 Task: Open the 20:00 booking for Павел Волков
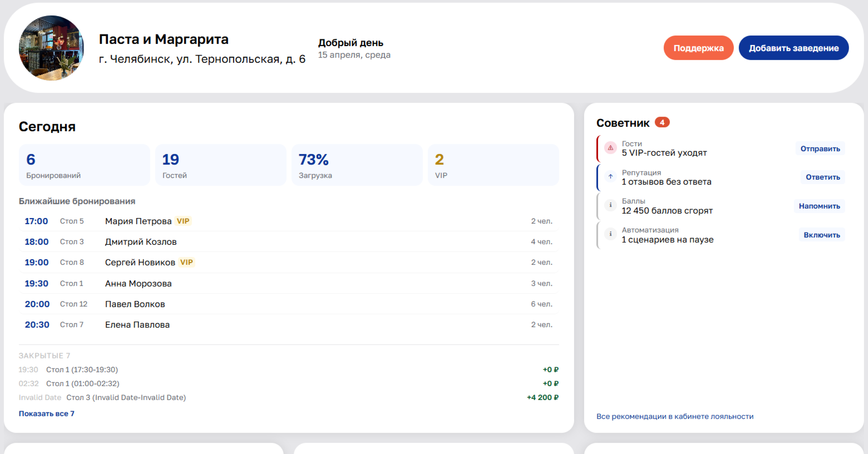289,304
